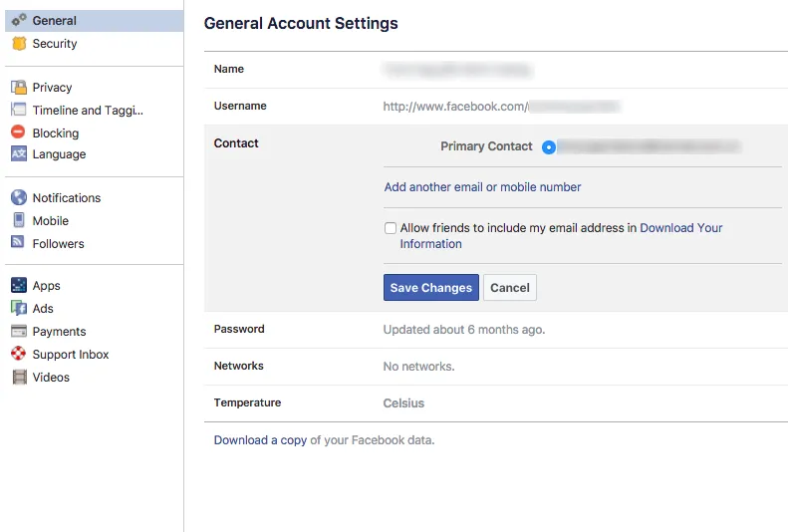Expand the Temperature Celsius row

[403, 403]
